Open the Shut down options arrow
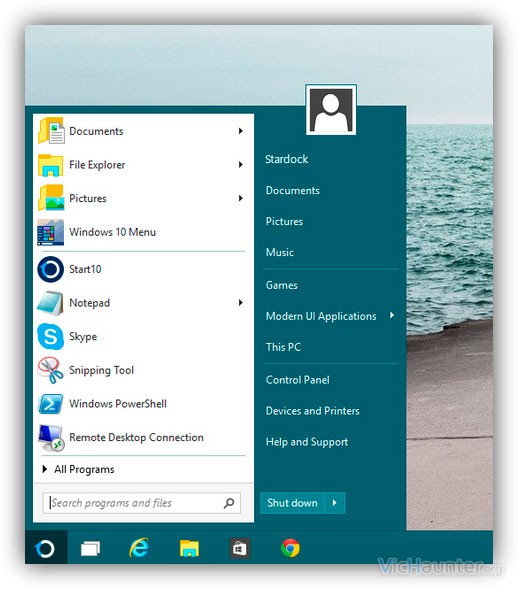The width and height of the screenshot is (518, 589). click(335, 503)
